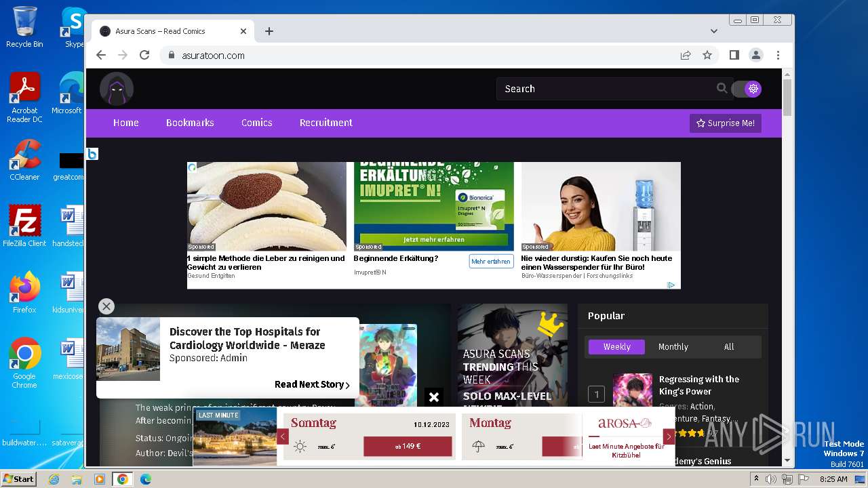This screenshot has width=868, height=488.
Task: Click the Sonntag ab 149 € price button
Action: (x=408, y=446)
